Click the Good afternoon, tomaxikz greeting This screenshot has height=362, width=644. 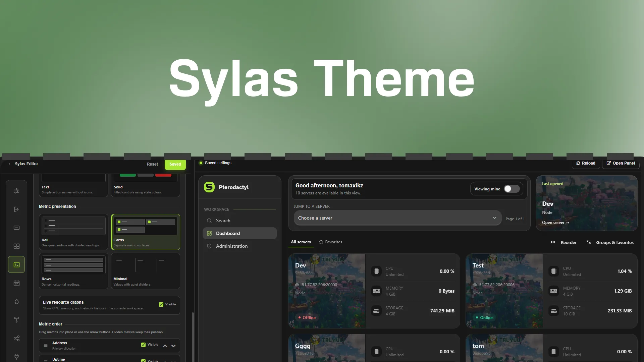click(x=329, y=185)
